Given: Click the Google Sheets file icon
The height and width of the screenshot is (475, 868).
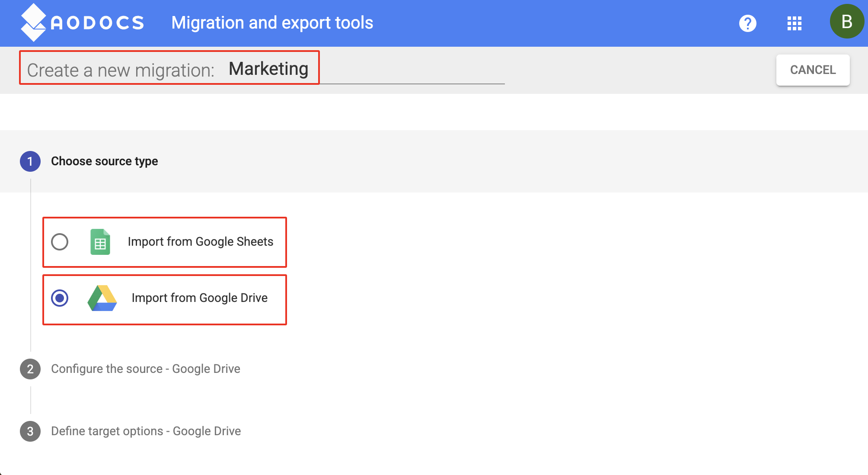Looking at the screenshot, I should coord(100,242).
